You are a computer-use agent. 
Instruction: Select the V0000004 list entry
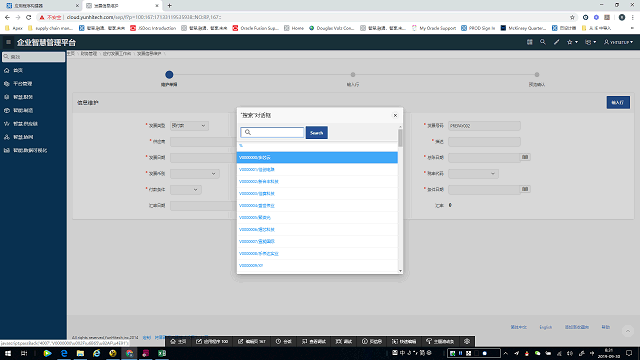point(317,206)
